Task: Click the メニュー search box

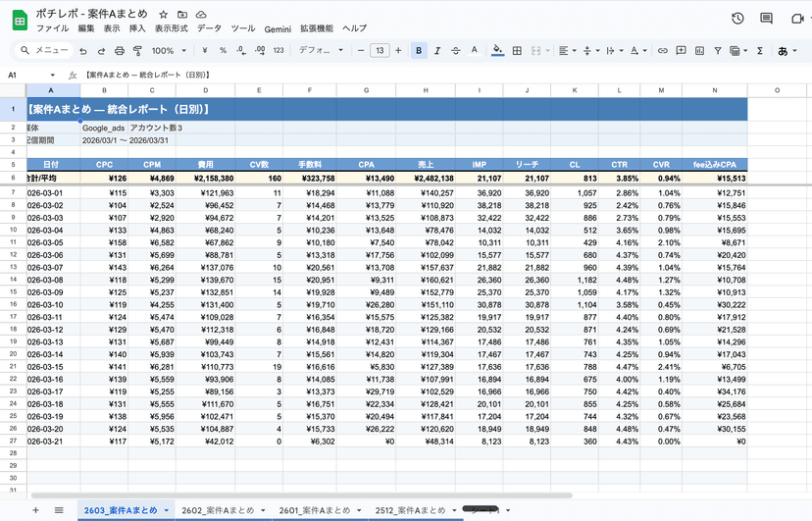Action: pyautogui.click(x=44, y=50)
